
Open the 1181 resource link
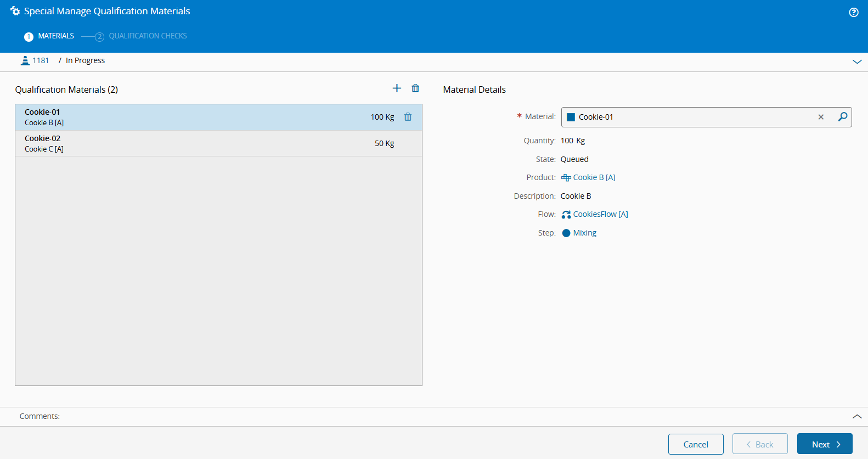click(x=41, y=60)
